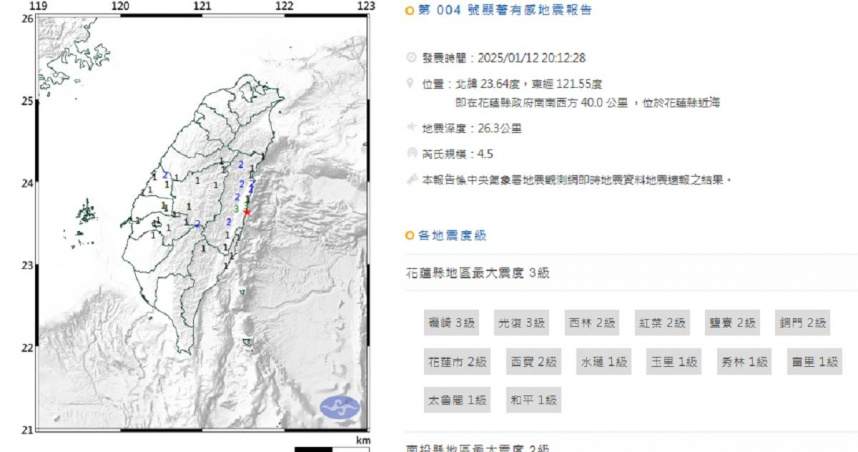This screenshot has width=858, height=452.
Task: Choose the 水璉 1級 tag
Action: [604, 362]
